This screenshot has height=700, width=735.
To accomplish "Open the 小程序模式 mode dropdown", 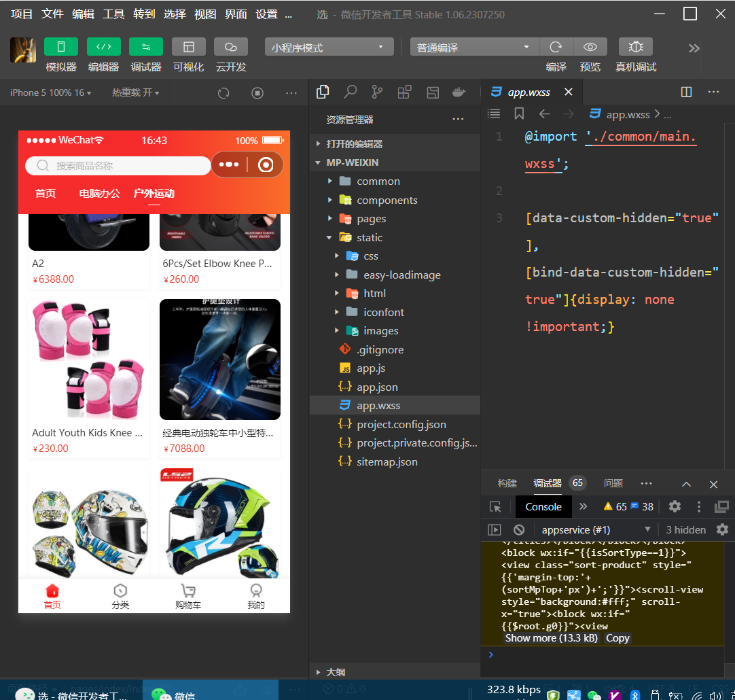I will pos(329,48).
